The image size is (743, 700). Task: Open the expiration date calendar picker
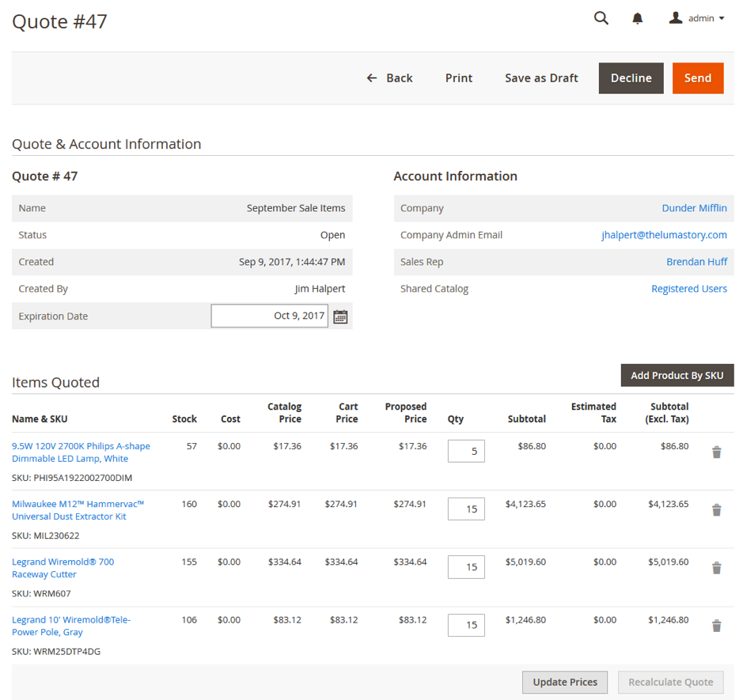point(340,316)
